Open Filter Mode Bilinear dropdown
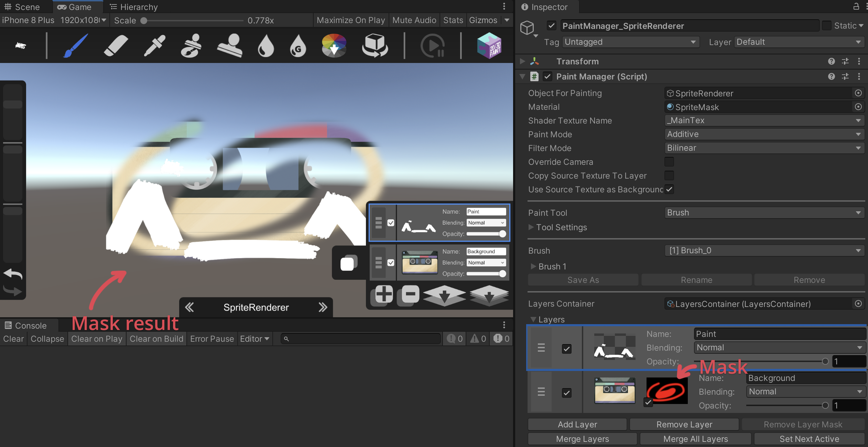 pos(765,148)
